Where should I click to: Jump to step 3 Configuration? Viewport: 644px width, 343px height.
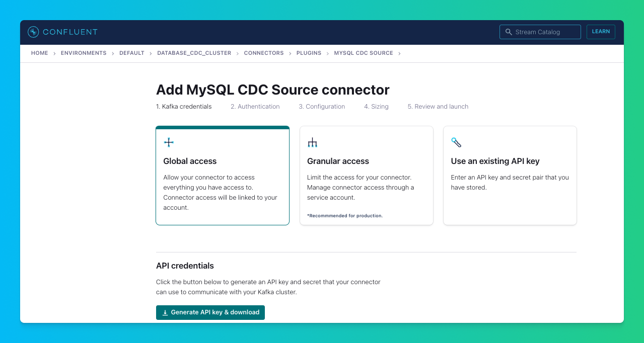pyautogui.click(x=322, y=107)
